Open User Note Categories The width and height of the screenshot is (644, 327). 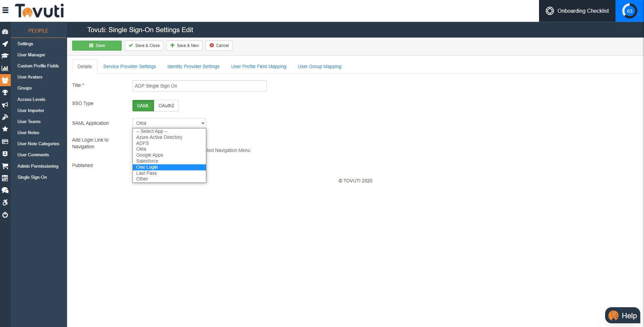pos(39,144)
